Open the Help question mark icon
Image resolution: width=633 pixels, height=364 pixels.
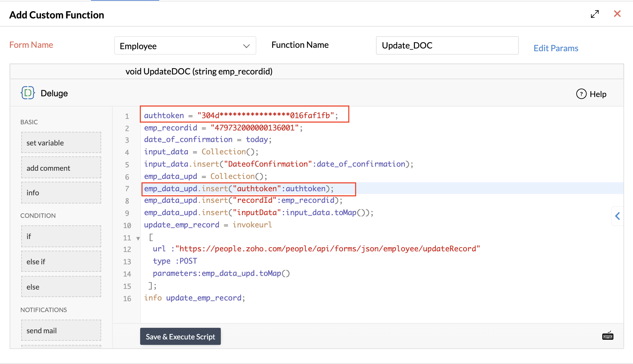pos(581,94)
